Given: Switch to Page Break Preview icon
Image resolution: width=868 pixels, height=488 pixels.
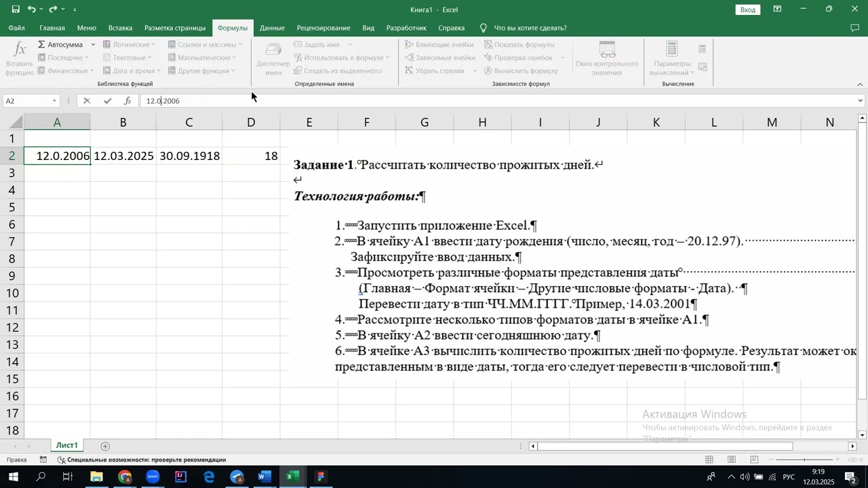Looking at the screenshot, I should (754, 460).
